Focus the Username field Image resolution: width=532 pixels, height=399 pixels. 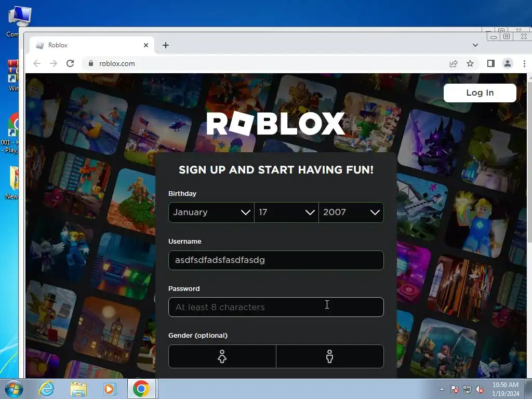276,260
